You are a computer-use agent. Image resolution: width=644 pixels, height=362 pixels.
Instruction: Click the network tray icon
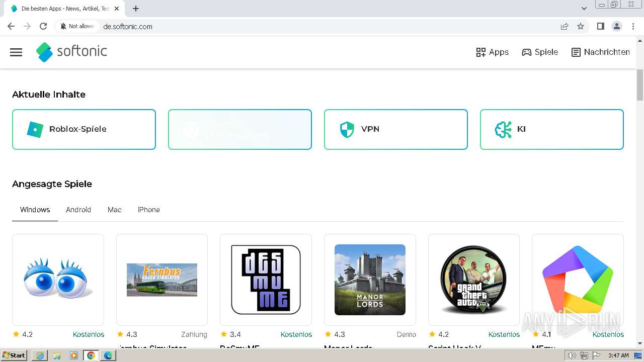(x=584, y=355)
